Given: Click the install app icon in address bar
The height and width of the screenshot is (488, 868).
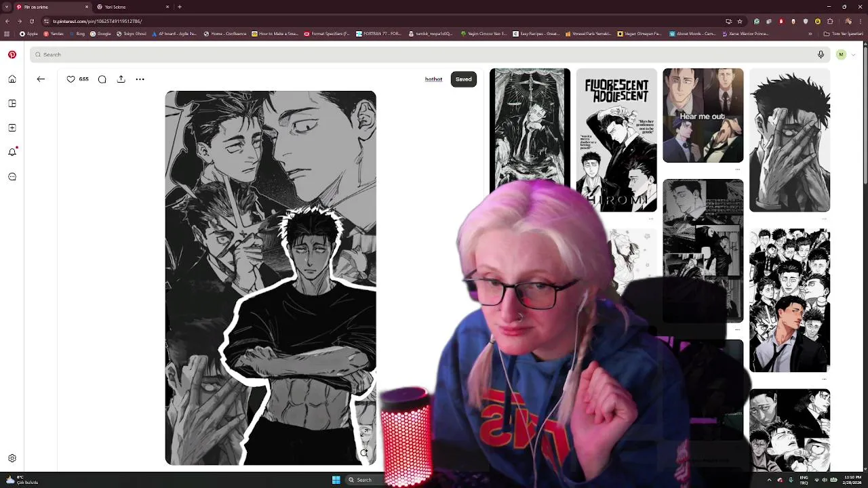Looking at the screenshot, I should [728, 21].
